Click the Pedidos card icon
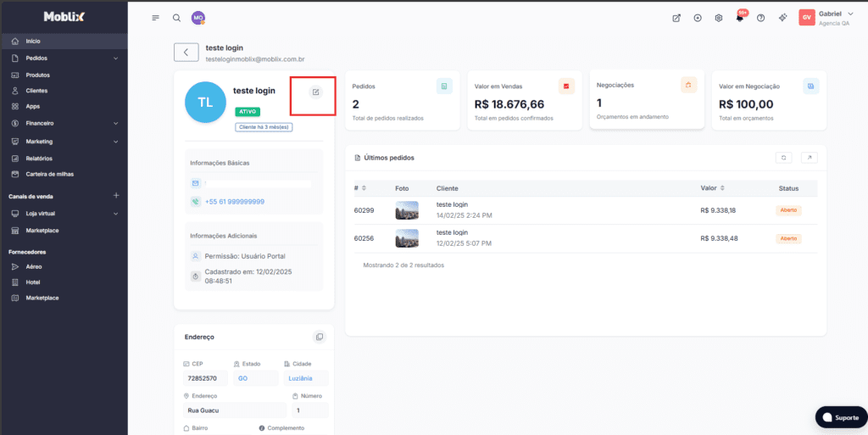The image size is (868, 435). pos(444,86)
